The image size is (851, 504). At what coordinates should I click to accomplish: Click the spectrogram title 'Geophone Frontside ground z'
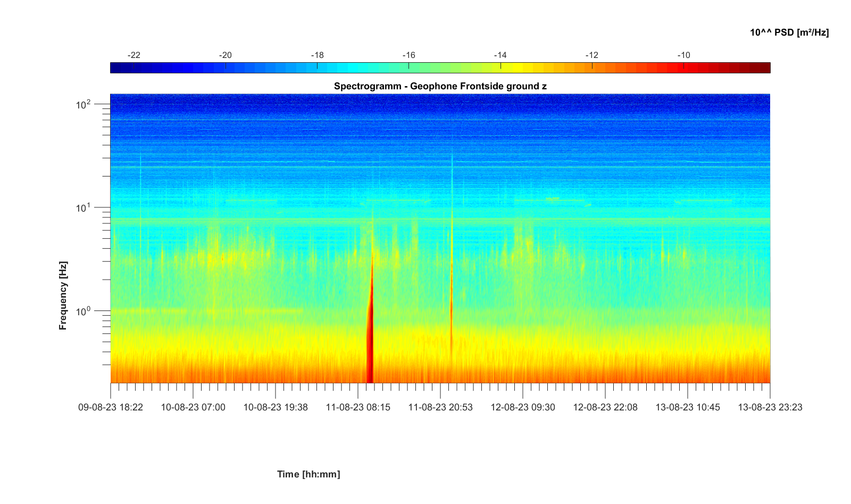click(x=440, y=86)
